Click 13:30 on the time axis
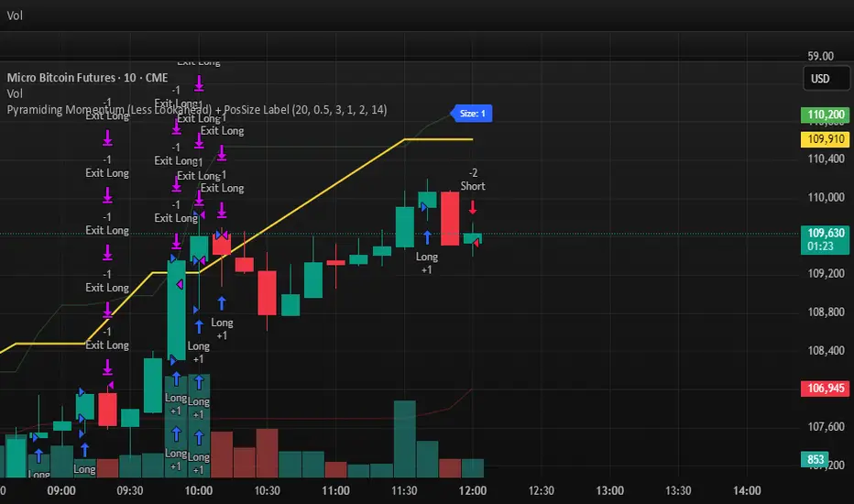 (x=679, y=491)
